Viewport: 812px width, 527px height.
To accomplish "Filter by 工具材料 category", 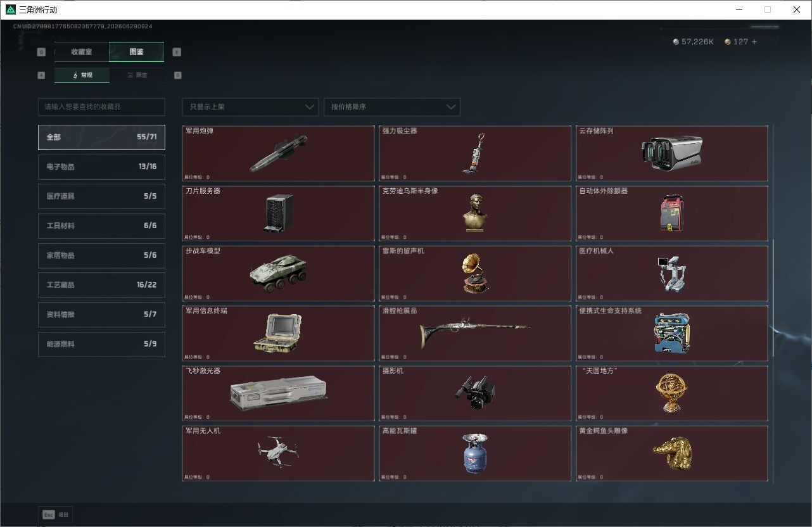I will (101, 226).
